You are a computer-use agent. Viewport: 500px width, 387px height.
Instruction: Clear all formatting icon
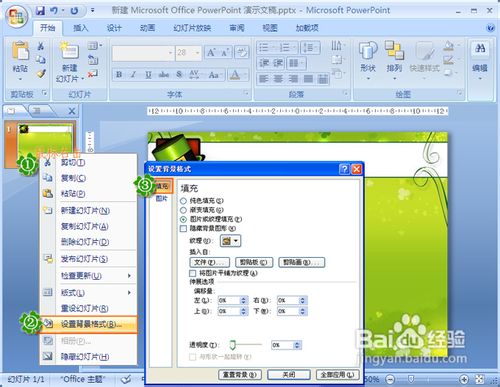point(242,53)
